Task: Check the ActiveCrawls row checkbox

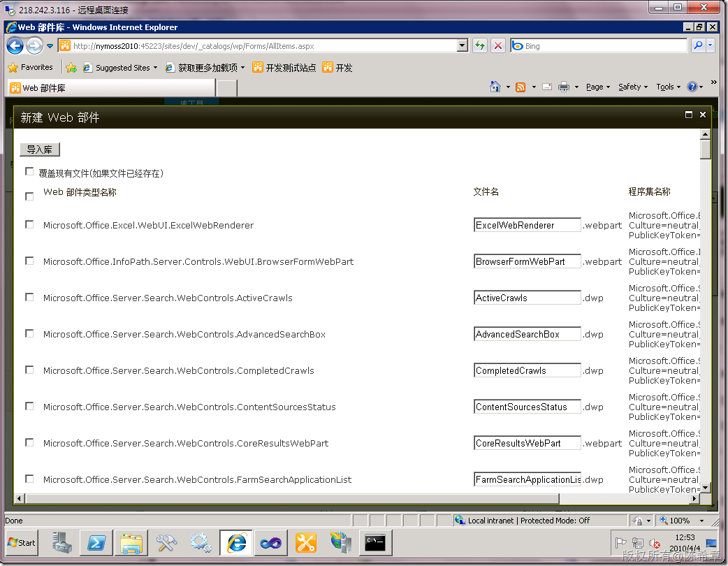Action: [x=29, y=297]
